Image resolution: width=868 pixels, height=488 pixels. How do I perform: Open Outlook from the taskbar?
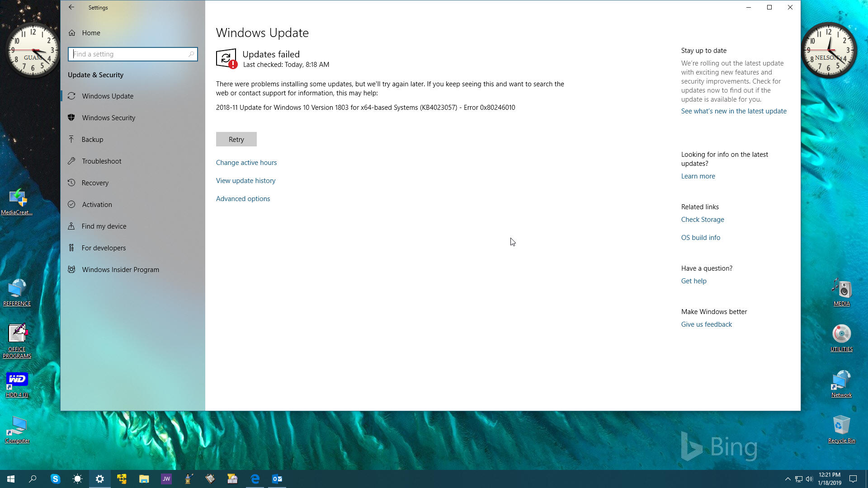(277, 479)
